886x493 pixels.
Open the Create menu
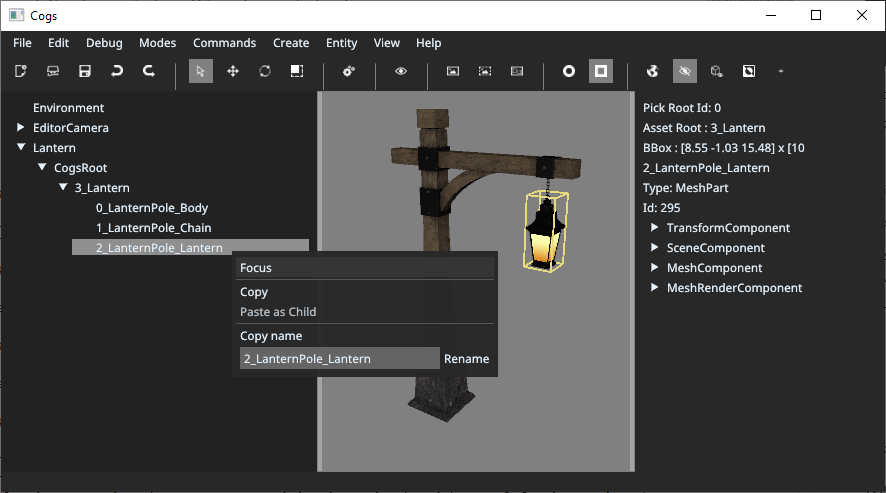point(291,43)
